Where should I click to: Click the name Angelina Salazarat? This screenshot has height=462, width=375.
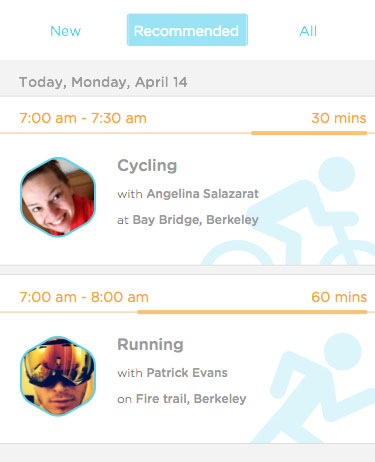tap(203, 194)
